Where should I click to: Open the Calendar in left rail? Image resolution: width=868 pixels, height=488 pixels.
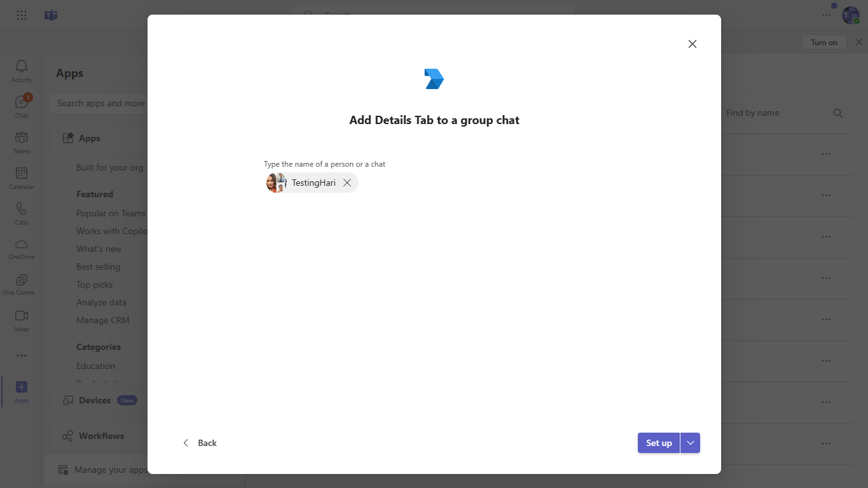(x=22, y=178)
